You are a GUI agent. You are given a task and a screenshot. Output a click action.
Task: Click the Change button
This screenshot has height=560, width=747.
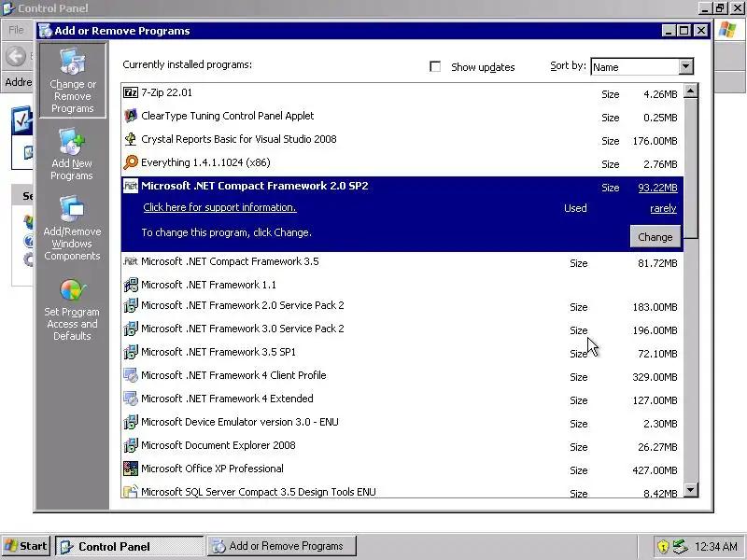[655, 237]
